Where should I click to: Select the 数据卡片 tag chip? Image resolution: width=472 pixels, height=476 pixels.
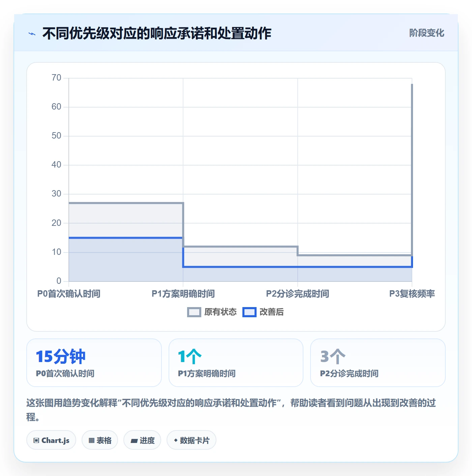(191, 440)
